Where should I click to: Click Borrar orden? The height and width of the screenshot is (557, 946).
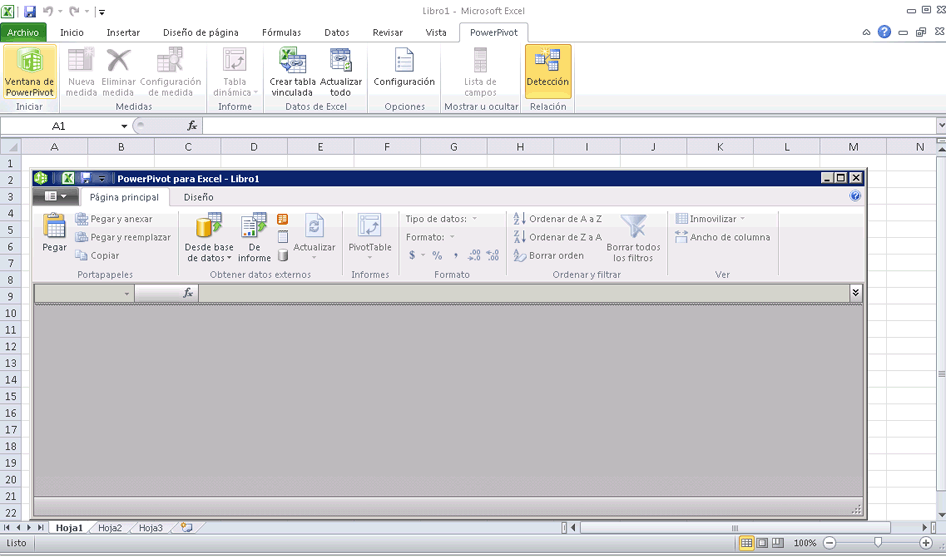tap(548, 255)
